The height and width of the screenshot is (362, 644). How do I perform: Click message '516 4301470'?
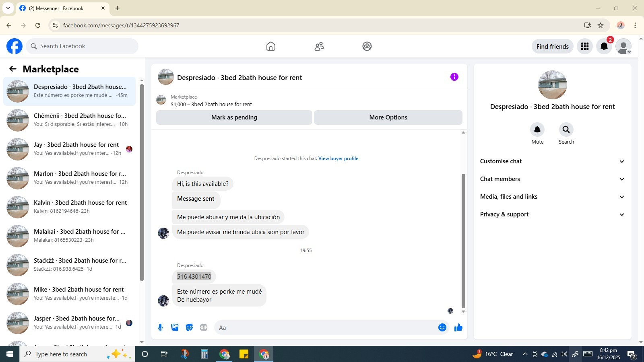tap(194, 277)
